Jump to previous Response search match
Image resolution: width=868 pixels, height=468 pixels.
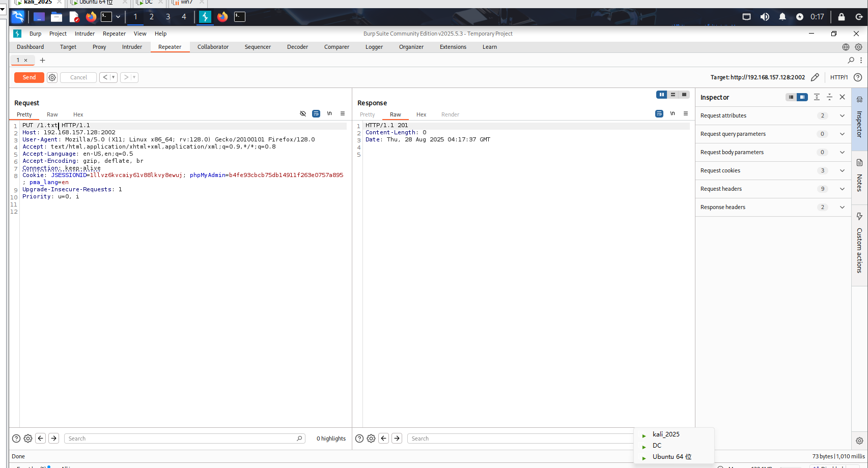point(384,438)
